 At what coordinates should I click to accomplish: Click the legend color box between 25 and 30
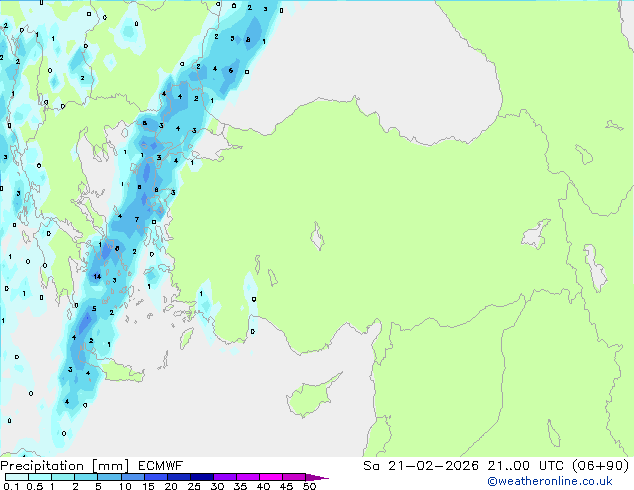(202, 477)
